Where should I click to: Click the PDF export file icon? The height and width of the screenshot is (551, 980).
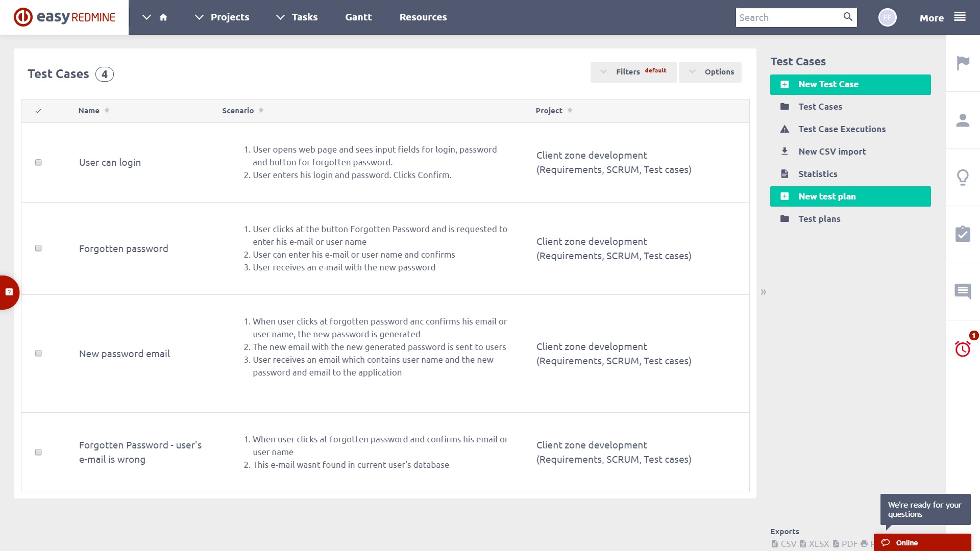coord(836,544)
